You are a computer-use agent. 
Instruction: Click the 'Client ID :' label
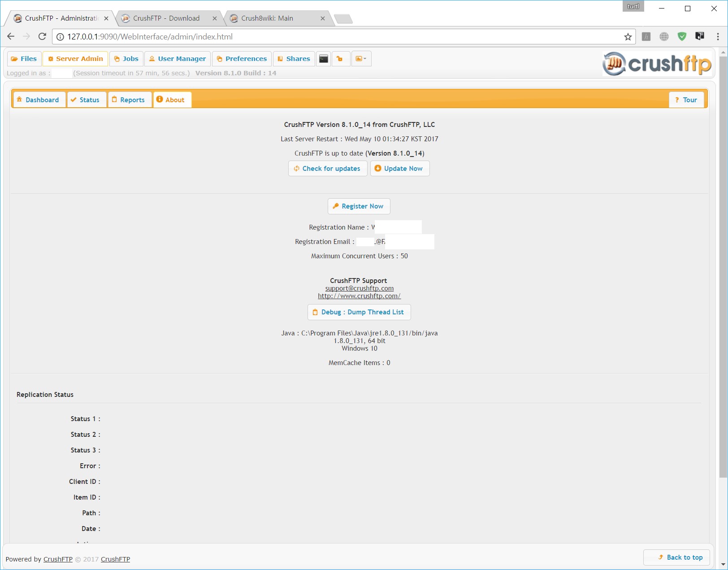(x=85, y=482)
